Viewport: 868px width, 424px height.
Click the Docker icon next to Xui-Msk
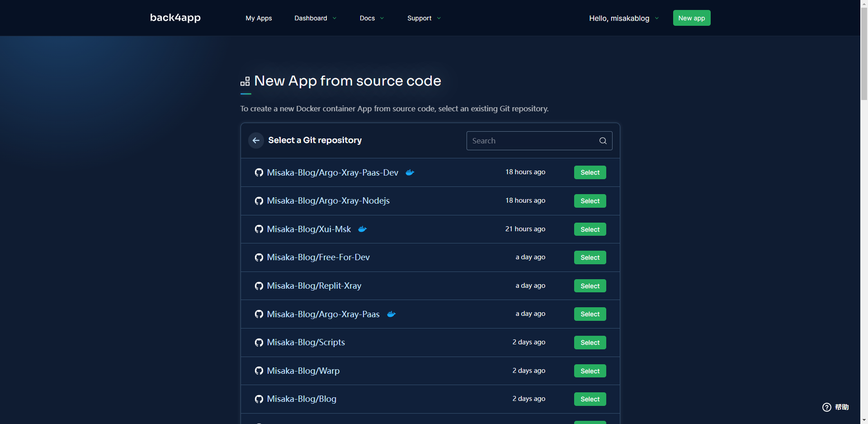point(363,229)
